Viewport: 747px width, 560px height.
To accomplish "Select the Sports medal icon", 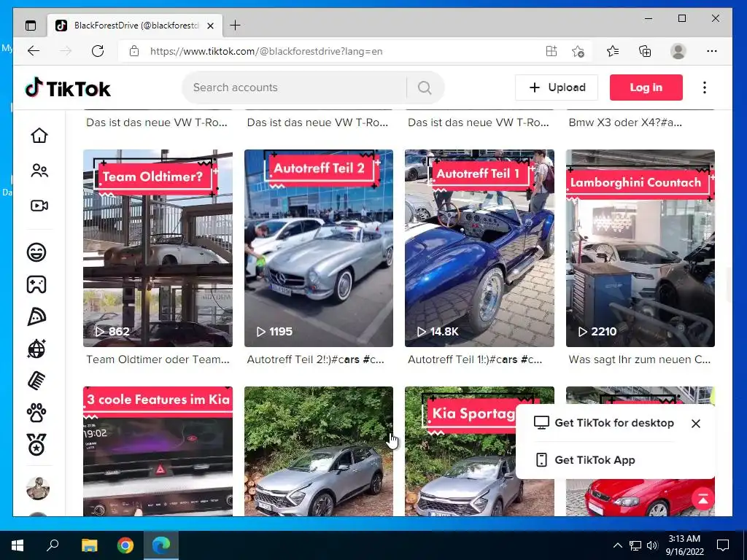I will (36, 446).
